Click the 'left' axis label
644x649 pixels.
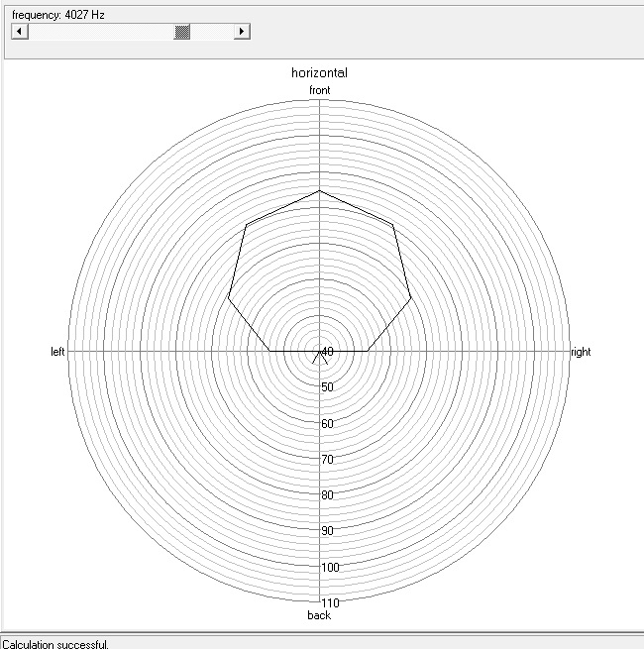pyautogui.click(x=57, y=352)
